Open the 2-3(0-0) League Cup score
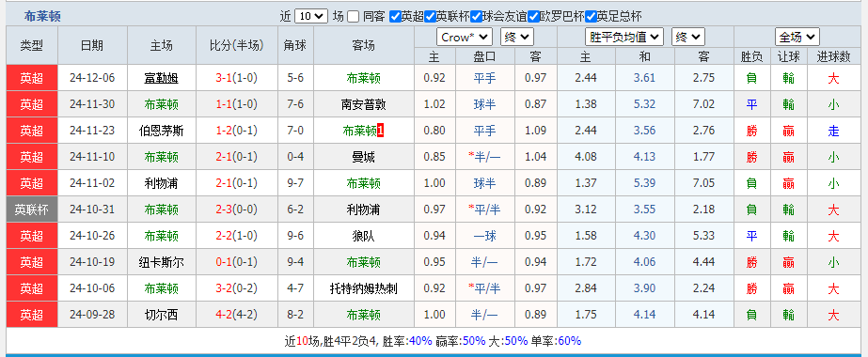The height and width of the screenshot is (357, 868). click(x=237, y=210)
